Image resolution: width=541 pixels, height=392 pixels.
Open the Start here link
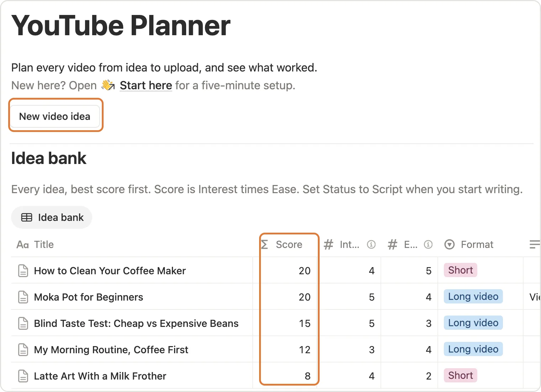(146, 85)
